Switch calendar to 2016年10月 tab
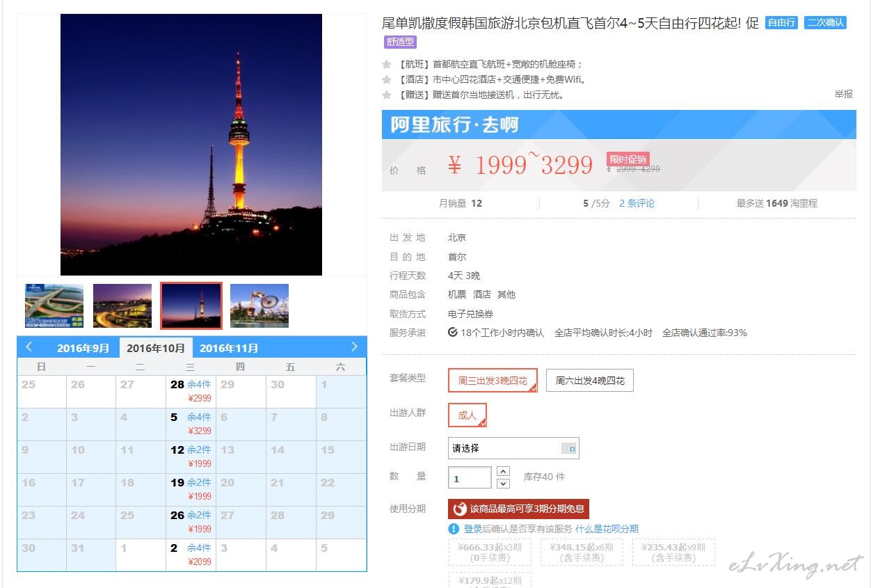The height and width of the screenshot is (588, 871). pos(156,348)
